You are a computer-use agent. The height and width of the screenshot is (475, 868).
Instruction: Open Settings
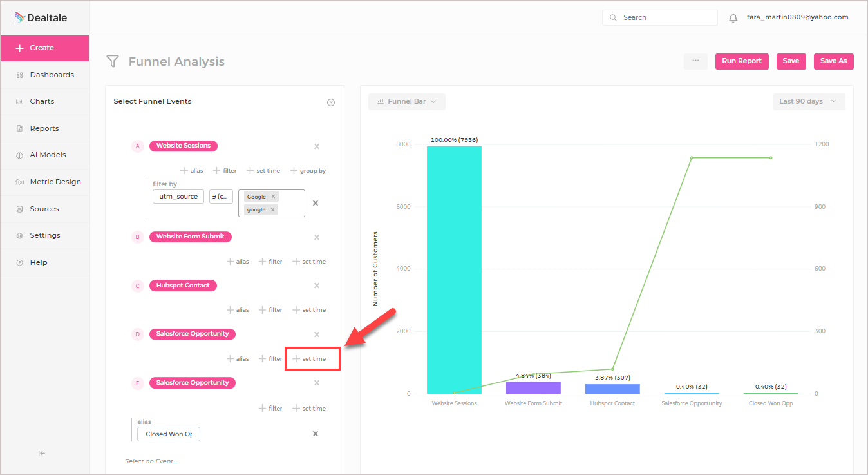point(44,236)
